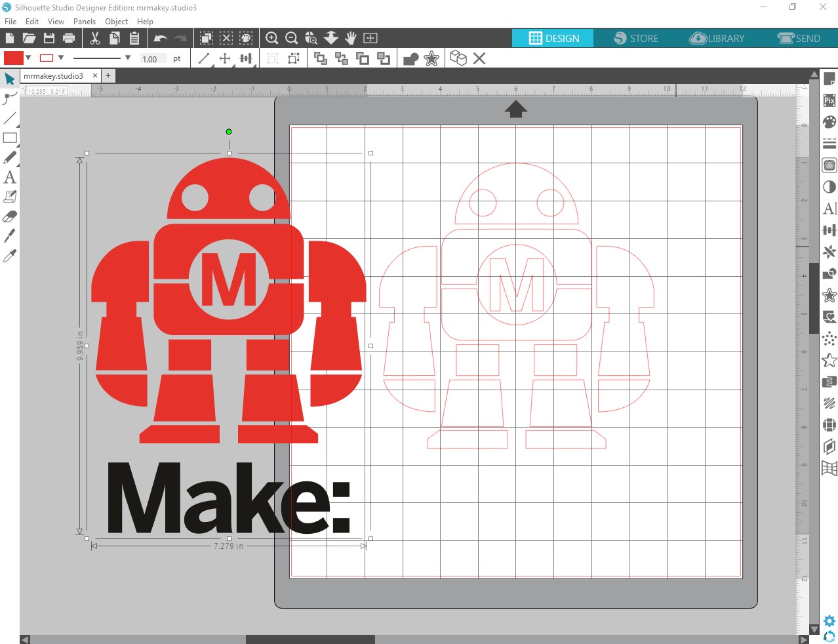The width and height of the screenshot is (838, 644).
Task: Click the Deselect All icon
Action: (226, 38)
